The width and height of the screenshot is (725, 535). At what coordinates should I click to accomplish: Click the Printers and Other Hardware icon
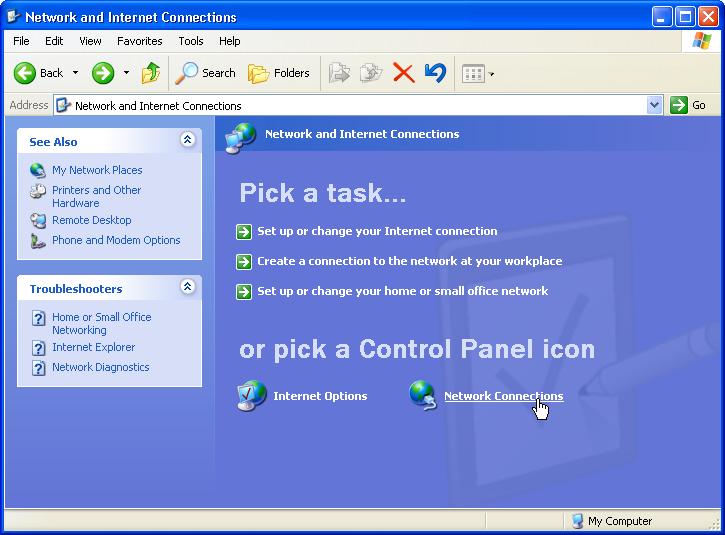38,191
